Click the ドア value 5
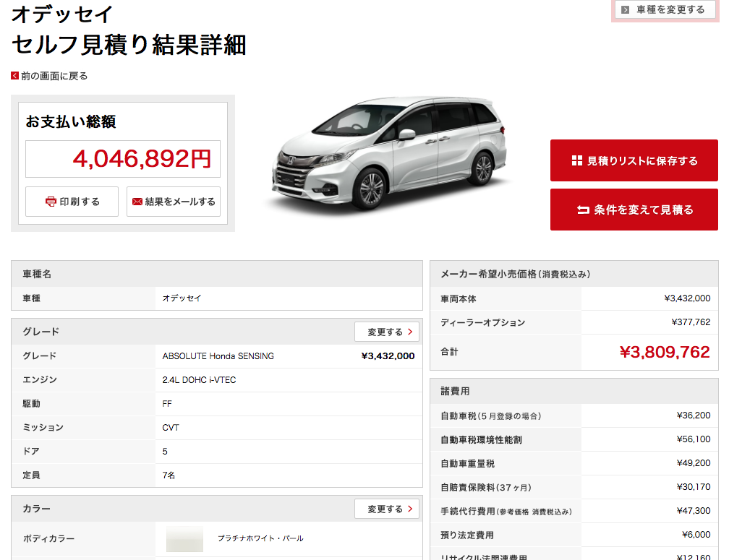Viewport: 729px width, 560px height. click(165, 452)
